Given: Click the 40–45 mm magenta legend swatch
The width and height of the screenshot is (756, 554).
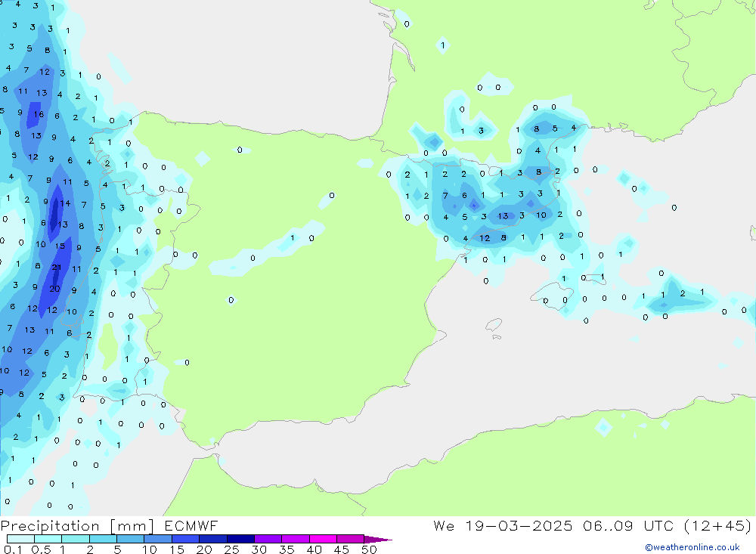Looking at the screenshot, I should (x=323, y=539).
